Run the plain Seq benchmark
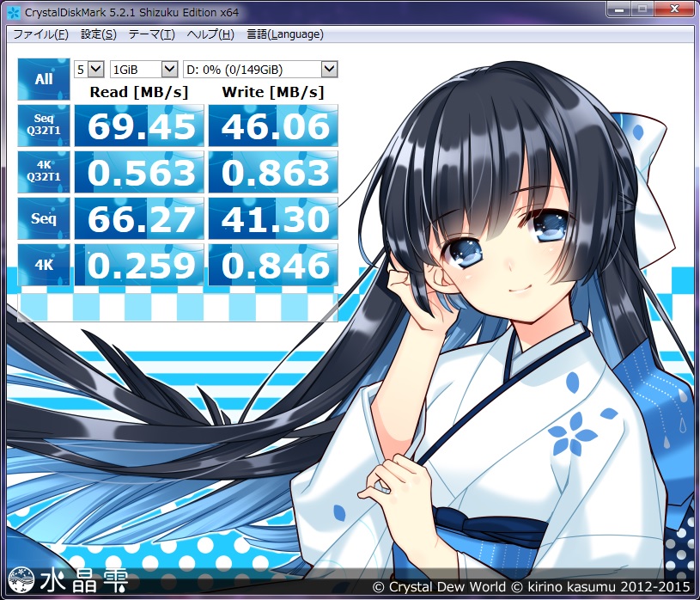 pos(44,218)
